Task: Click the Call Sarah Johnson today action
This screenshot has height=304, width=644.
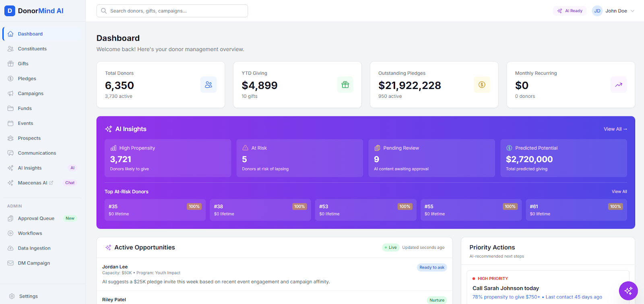Action: [x=506, y=288]
